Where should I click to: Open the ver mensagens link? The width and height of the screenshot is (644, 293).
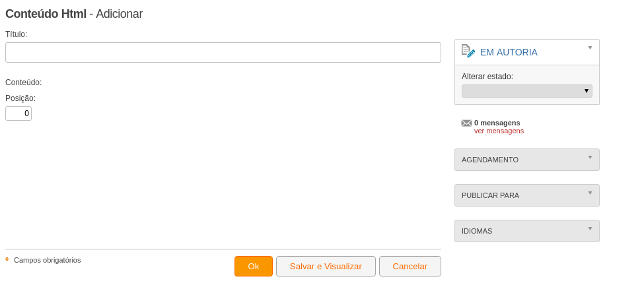pyautogui.click(x=499, y=131)
